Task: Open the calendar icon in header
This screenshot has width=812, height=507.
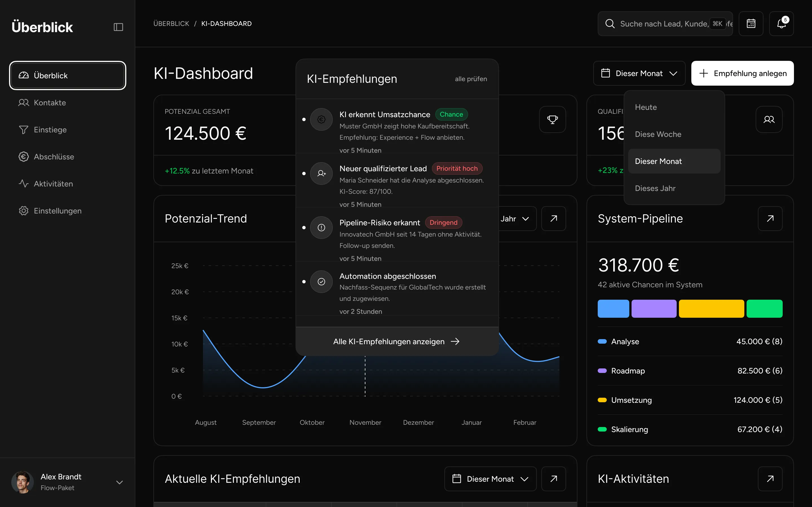Action: (x=751, y=23)
